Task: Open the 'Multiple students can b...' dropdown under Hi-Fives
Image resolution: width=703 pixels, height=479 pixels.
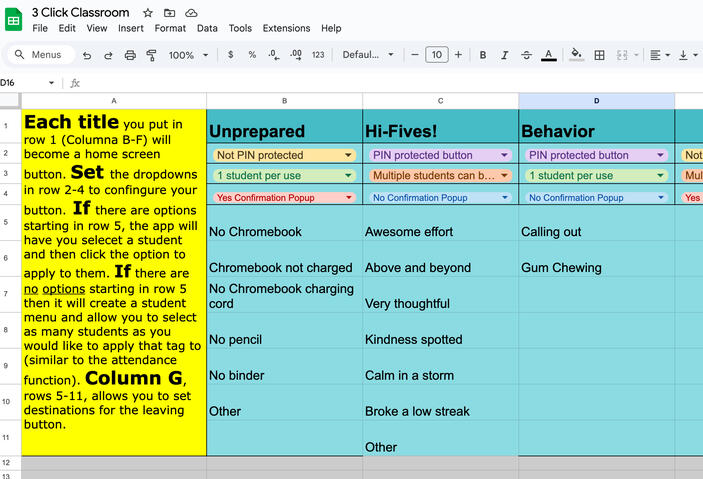Action: pyautogui.click(x=504, y=176)
